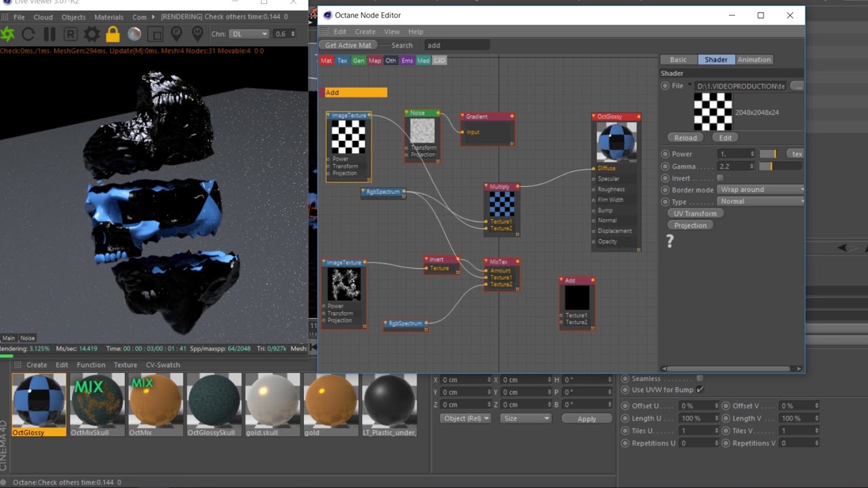This screenshot has width=868, height=488.
Task: Open the Border mode dropdown
Action: (760, 190)
